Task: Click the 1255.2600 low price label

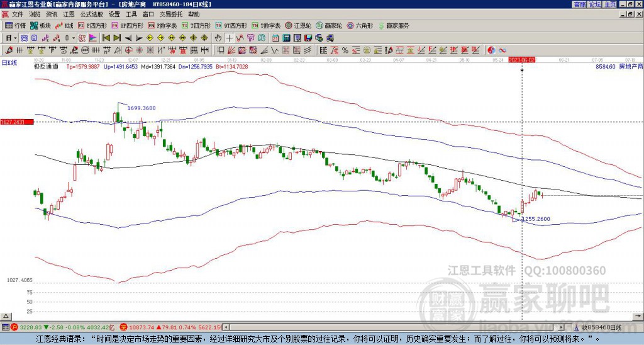Action: (536, 219)
